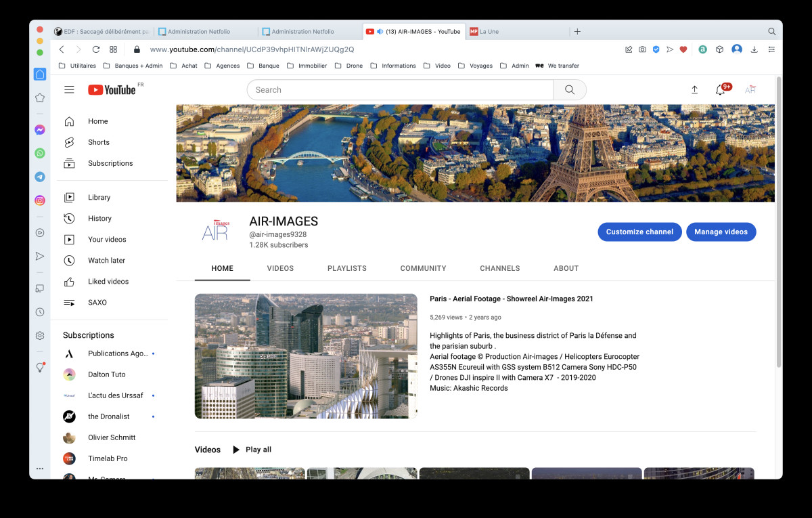Open the YouTube notifications bell
Screen dimensions: 812x518
tap(720, 90)
